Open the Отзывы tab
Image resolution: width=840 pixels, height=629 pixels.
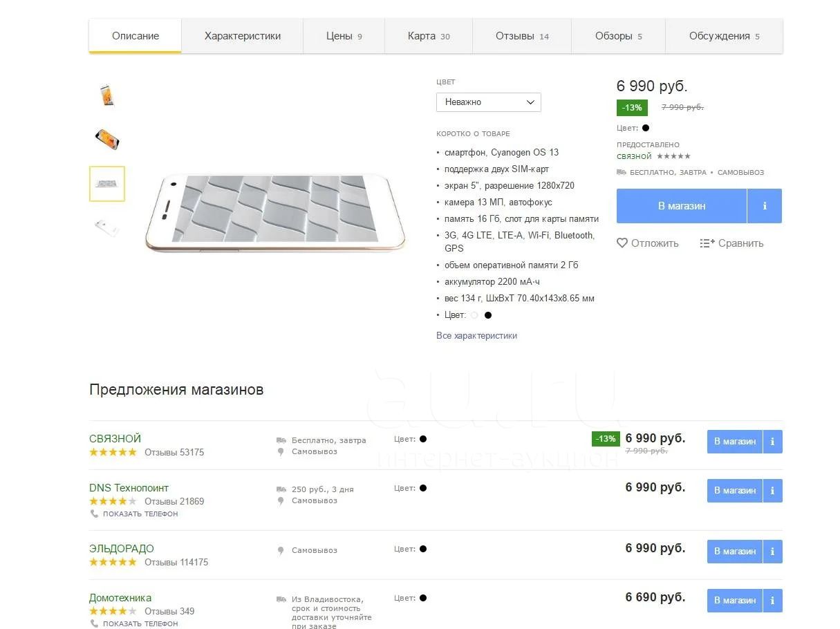point(522,36)
